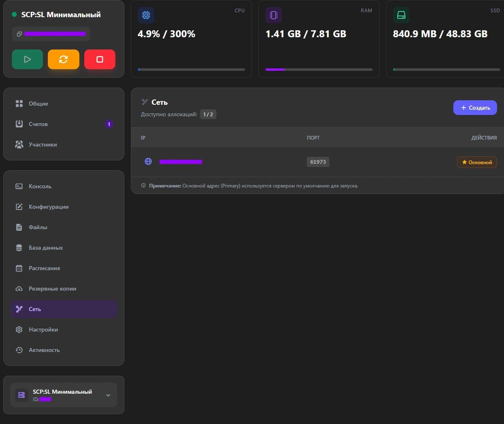
Task: Click the Активность history icon
Action: pyautogui.click(x=19, y=350)
